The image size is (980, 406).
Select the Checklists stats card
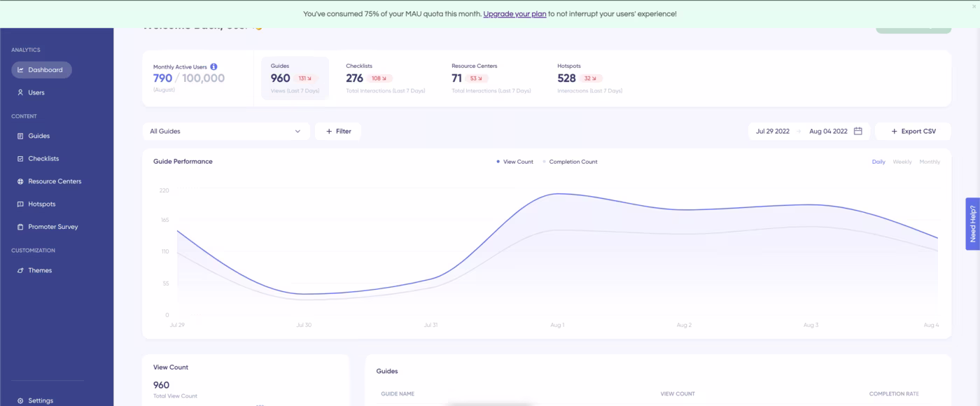(385, 78)
